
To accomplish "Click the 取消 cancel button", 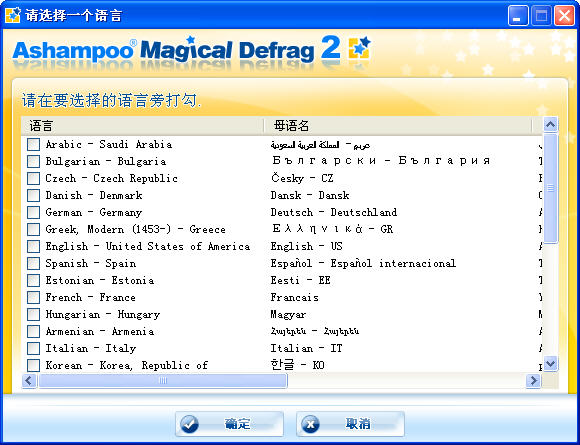I will (350, 424).
